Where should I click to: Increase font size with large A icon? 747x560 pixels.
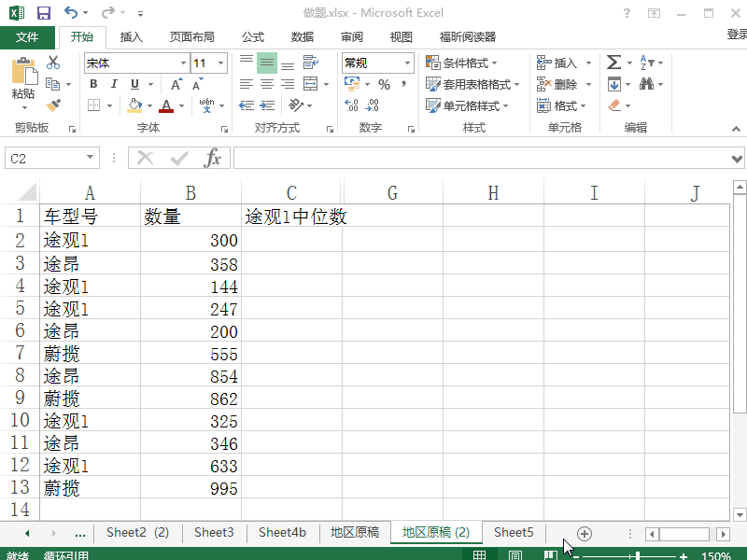(x=176, y=84)
